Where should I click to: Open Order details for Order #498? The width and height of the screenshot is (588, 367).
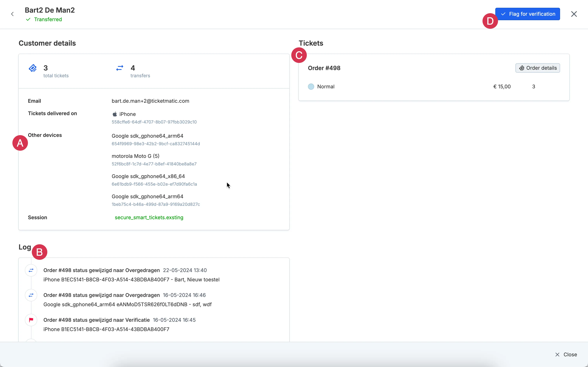(538, 68)
